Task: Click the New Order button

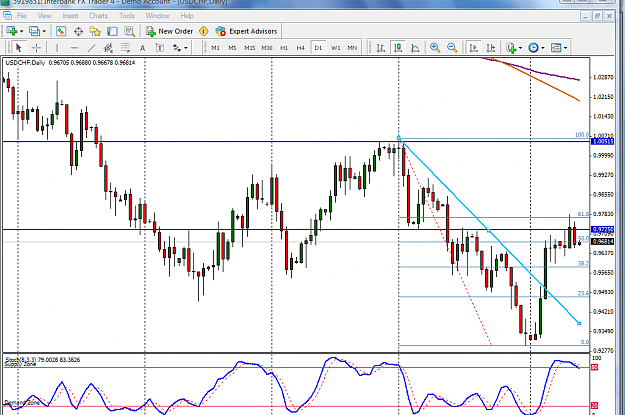Action: point(169,31)
